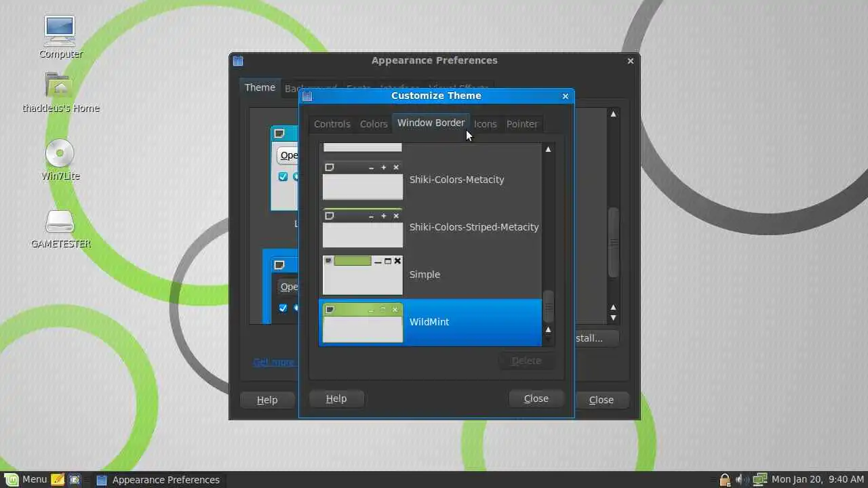Click the yellow notes icon in the panel
The image size is (868, 488).
pyautogui.click(x=58, y=479)
